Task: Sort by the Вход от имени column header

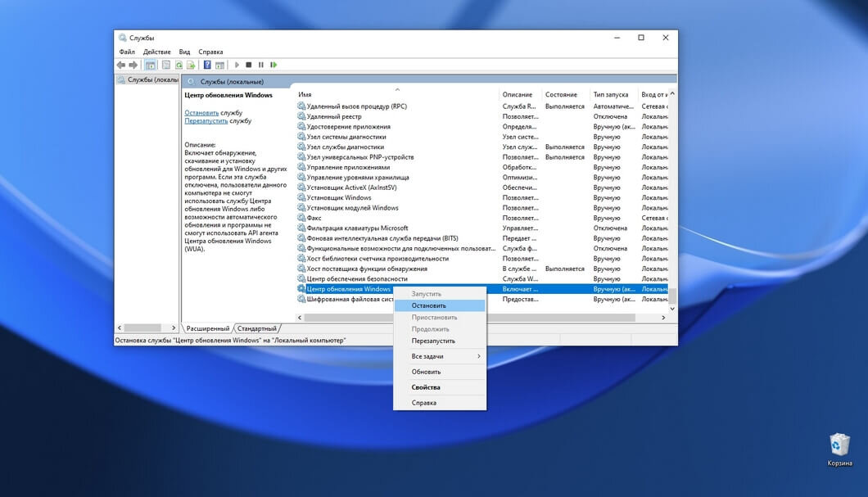Action: pos(653,95)
